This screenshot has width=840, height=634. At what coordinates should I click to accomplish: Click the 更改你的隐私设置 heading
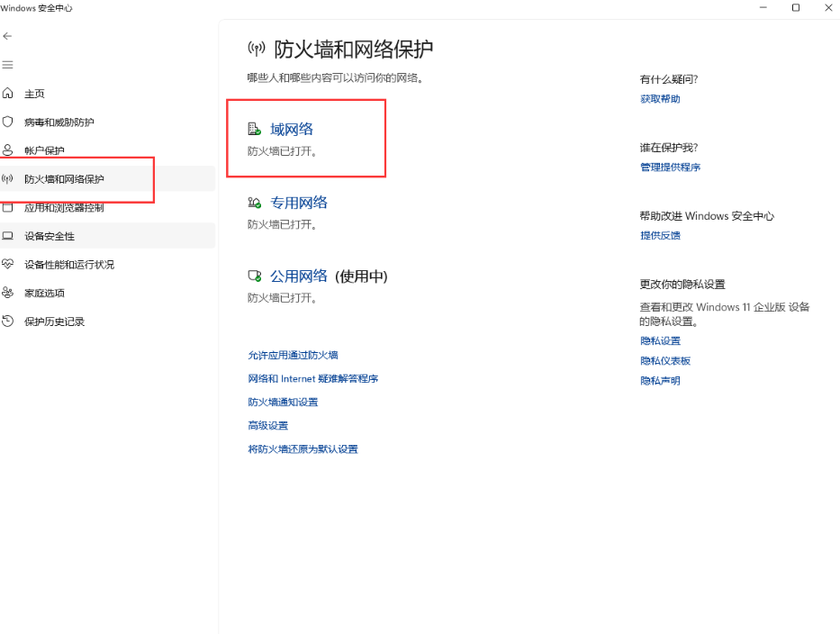point(682,284)
